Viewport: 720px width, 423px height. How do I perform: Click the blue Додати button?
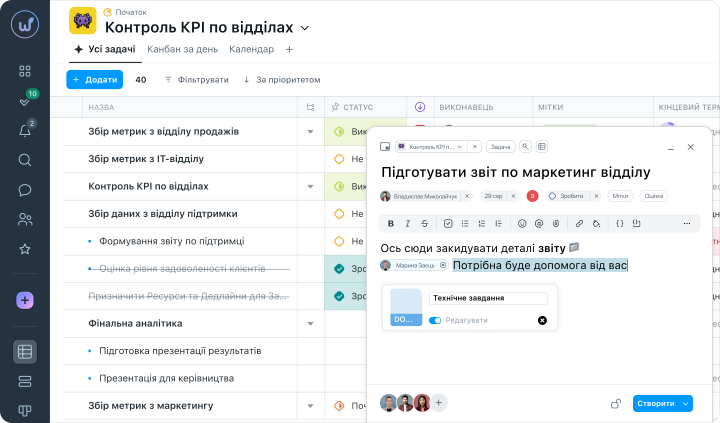[x=94, y=79]
